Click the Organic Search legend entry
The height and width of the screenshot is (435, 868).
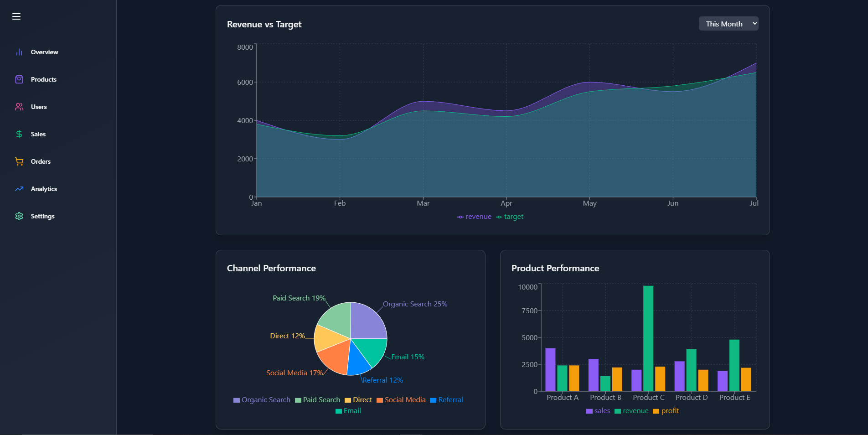tap(262, 400)
